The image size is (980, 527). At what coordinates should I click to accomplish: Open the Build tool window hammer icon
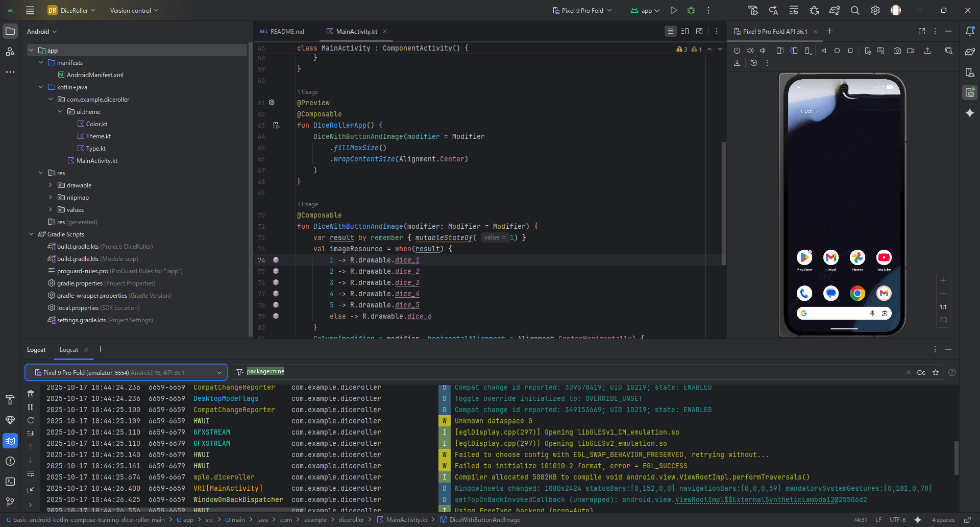(x=10, y=400)
